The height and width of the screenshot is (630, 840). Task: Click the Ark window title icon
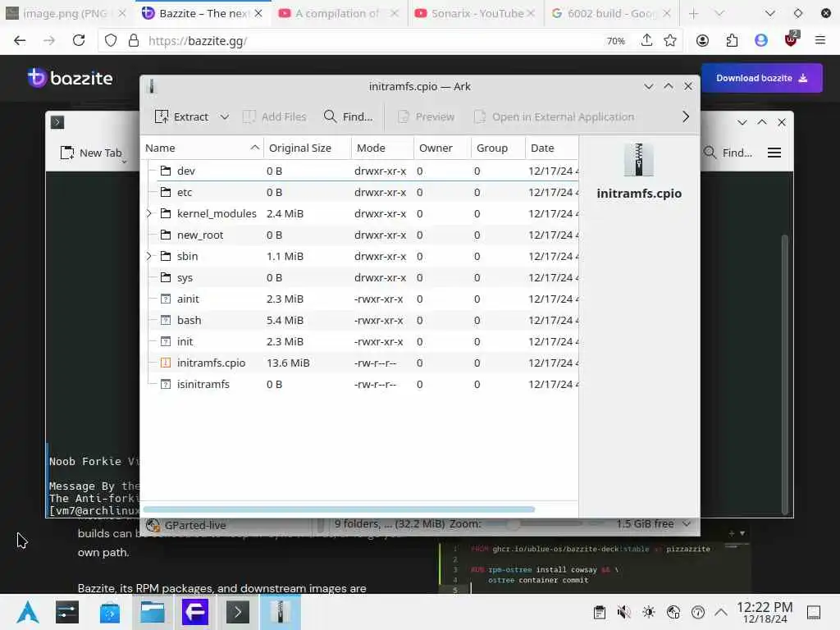point(152,86)
